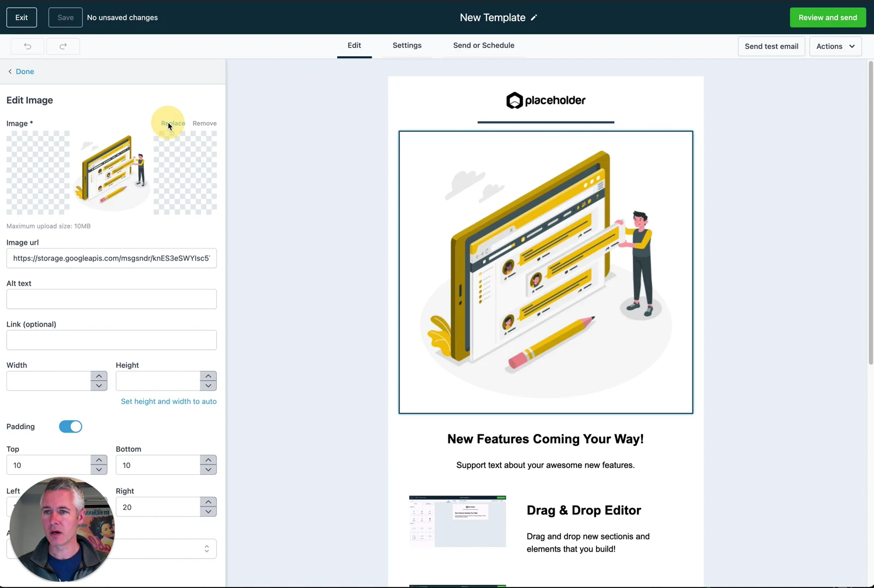874x588 pixels.
Task: Click the Bottom padding value field
Action: [158, 465]
